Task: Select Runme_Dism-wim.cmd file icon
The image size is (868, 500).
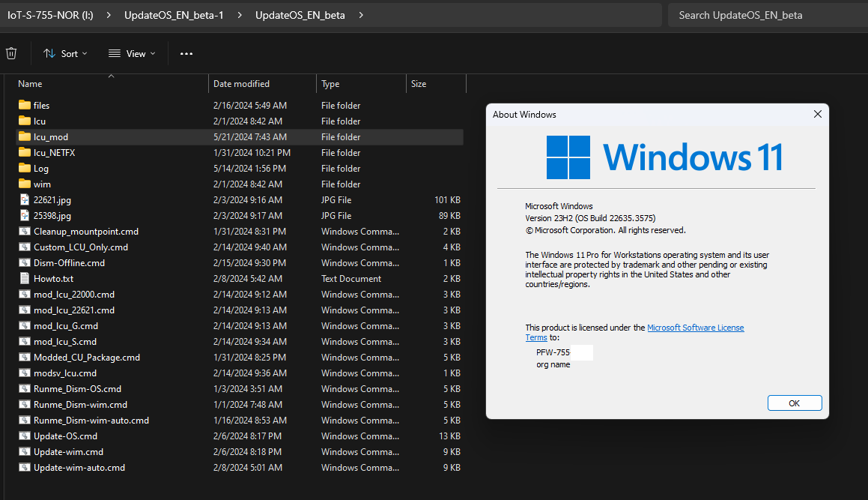Action: tap(25, 405)
